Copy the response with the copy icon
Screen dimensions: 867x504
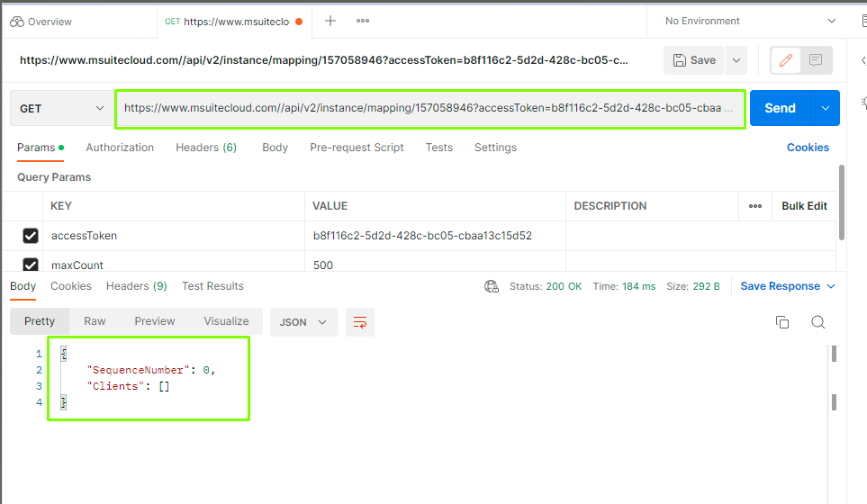click(782, 322)
